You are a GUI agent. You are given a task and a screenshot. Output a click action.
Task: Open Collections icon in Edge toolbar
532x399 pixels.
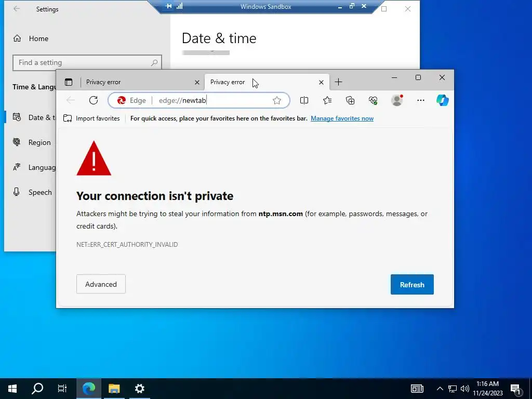point(350,100)
